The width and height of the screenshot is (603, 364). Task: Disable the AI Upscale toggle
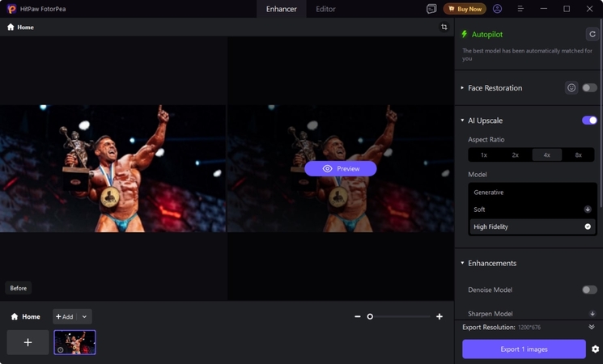point(589,121)
